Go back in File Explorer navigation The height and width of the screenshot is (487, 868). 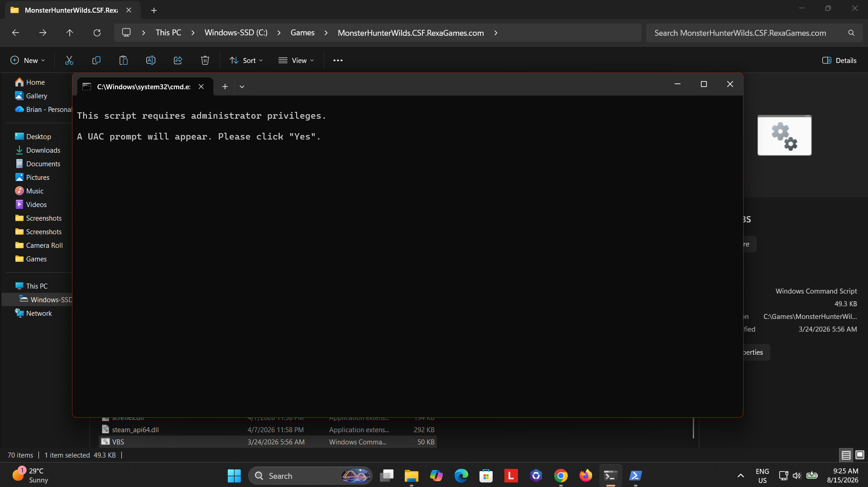(15, 33)
